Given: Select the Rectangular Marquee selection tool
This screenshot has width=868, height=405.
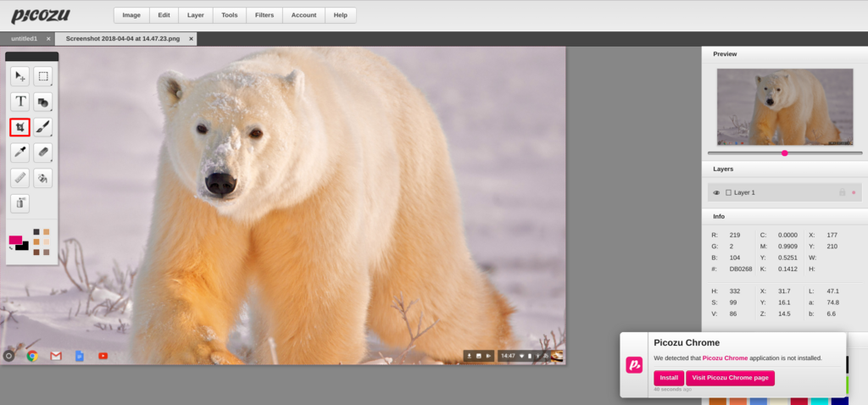Looking at the screenshot, I should pyautogui.click(x=42, y=76).
